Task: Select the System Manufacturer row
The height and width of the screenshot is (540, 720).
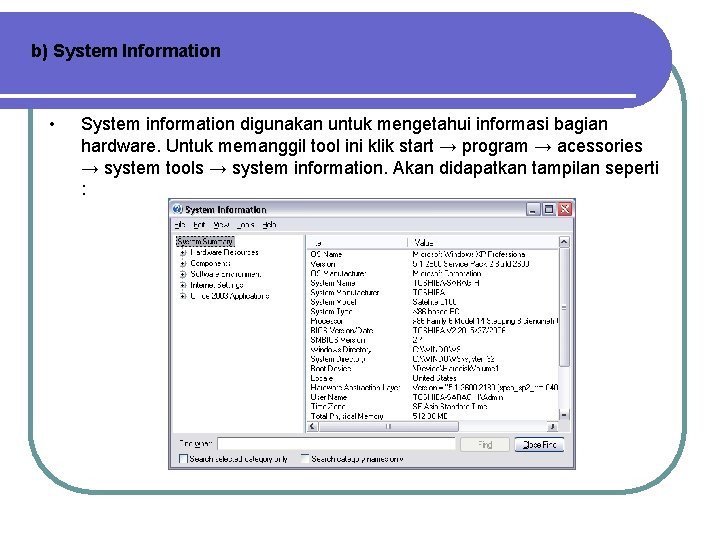Action: pyautogui.click(x=433, y=292)
